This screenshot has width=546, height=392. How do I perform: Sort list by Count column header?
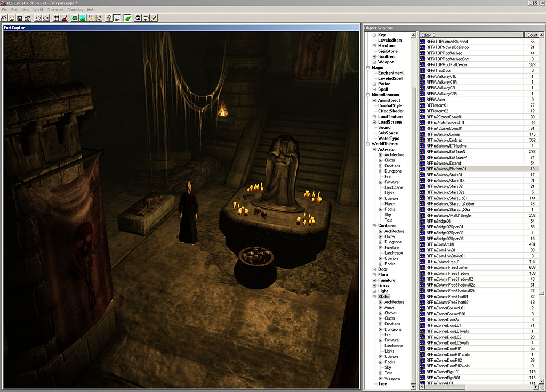click(x=532, y=35)
